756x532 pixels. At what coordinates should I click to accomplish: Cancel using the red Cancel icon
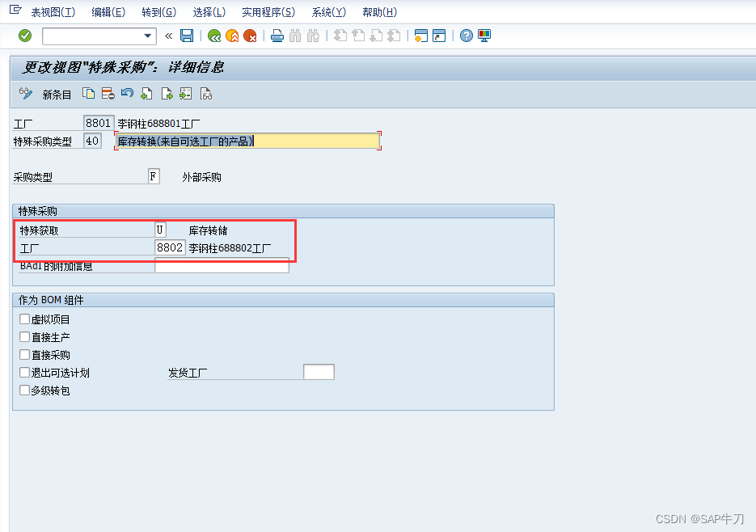point(250,36)
